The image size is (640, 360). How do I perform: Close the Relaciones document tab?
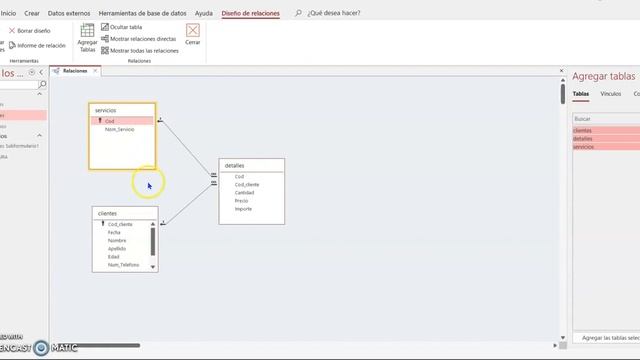click(x=95, y=71)
